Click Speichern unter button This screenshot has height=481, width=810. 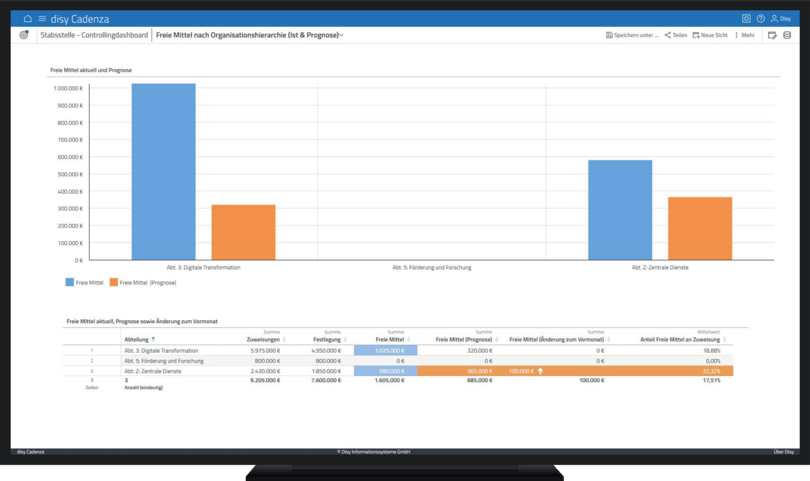632,35
